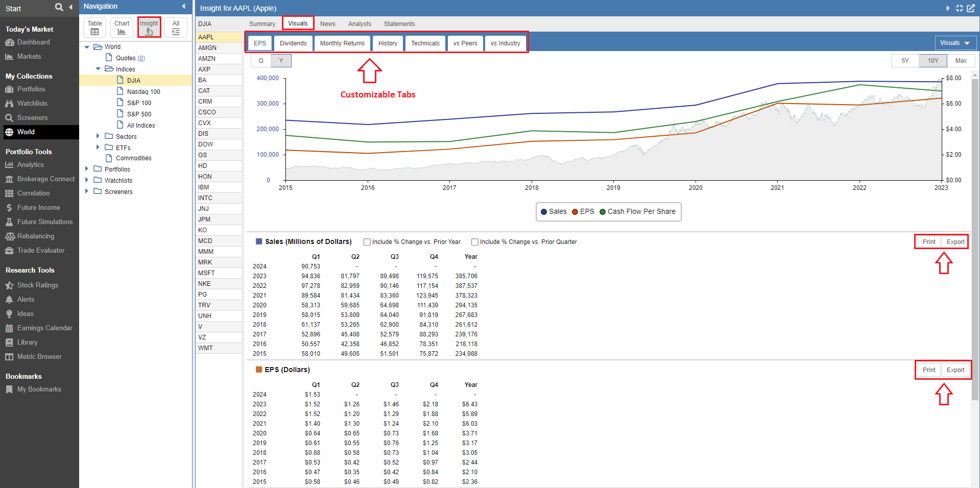This screenshot has height=488, width=980.
Task: Expand Insight header right arrow
Action: (x=948, y=8)
